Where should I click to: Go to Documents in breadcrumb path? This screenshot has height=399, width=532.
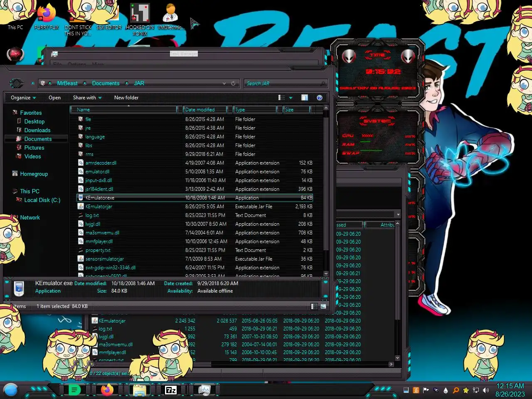(x=106, y=83)
